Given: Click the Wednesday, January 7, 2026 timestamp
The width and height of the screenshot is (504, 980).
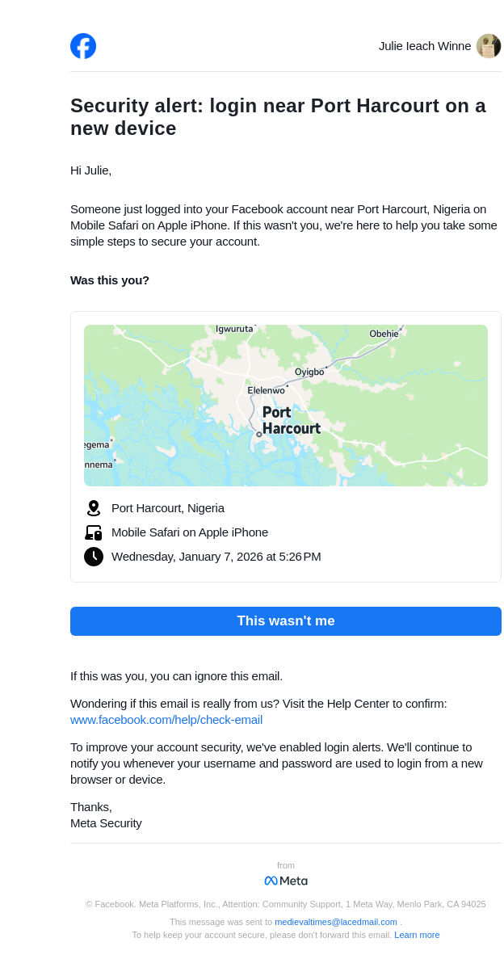Looking at the screenshot, I should point(216,557).
